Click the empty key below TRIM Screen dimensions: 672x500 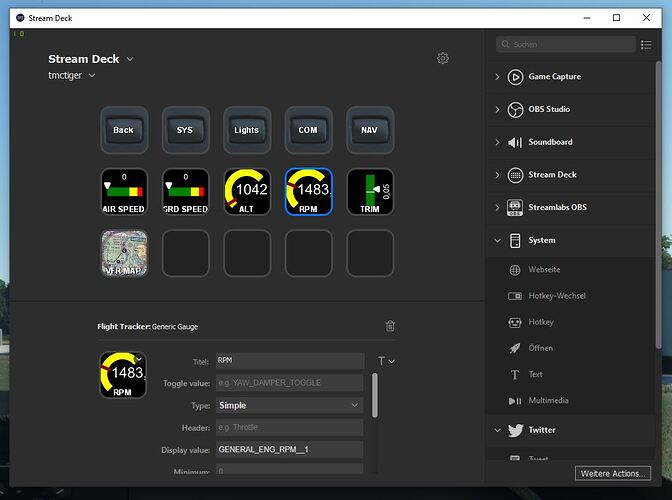[370, 253]
